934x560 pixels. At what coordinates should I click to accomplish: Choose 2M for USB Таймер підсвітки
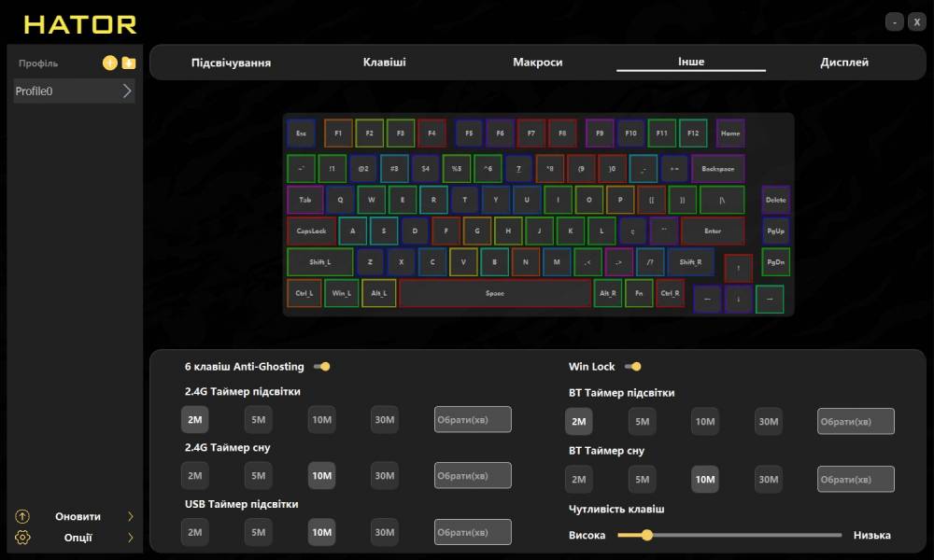point(195,532)
